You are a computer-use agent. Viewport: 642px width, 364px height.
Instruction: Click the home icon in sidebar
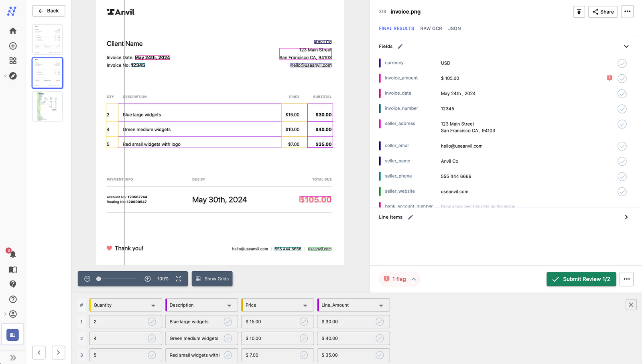(x=13, y=31)
